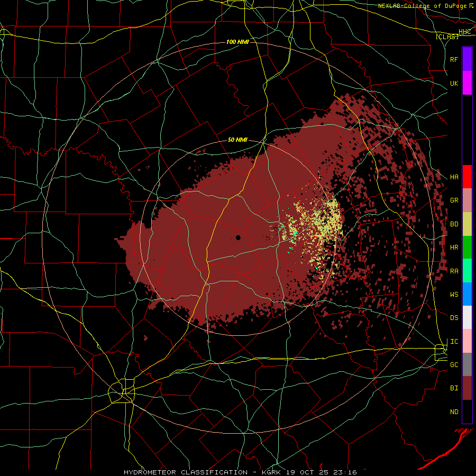Click the 'ND' legend label

(454, 412)
